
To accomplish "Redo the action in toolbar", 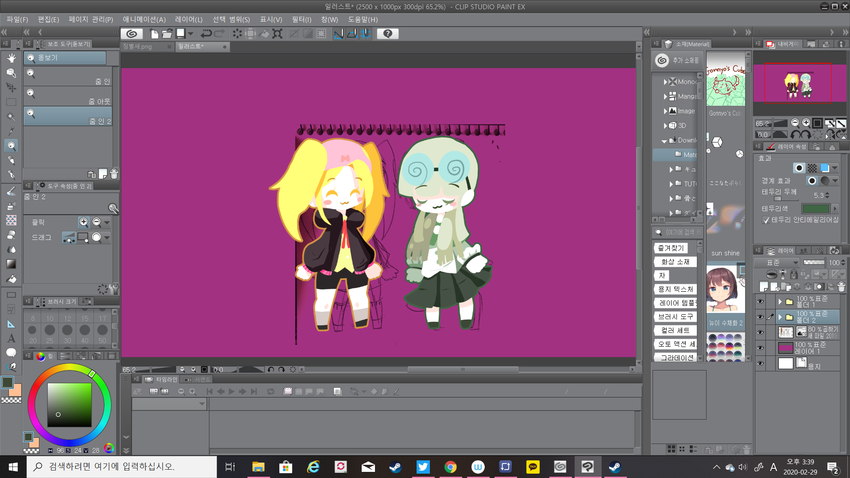I will pos(219,34).
